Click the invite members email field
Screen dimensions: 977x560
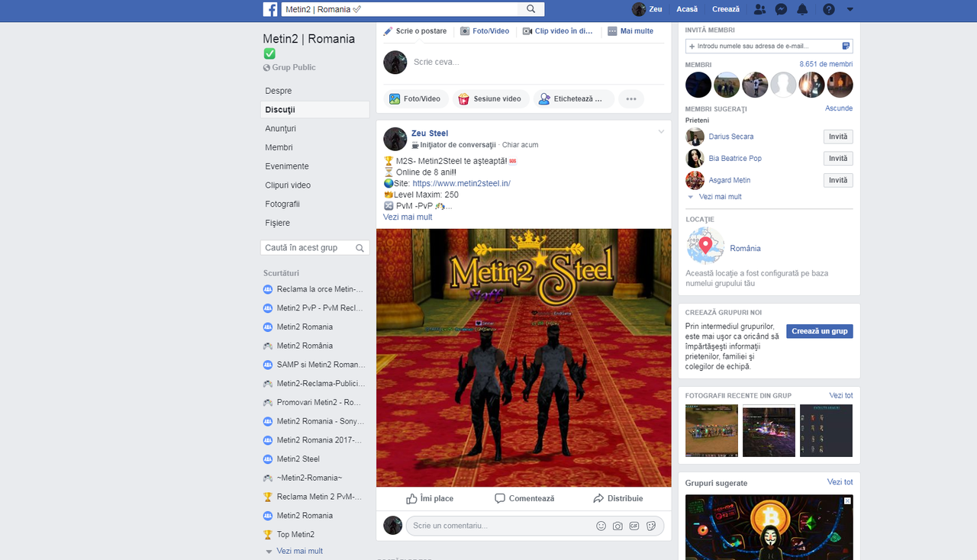[x=769, y=47]
